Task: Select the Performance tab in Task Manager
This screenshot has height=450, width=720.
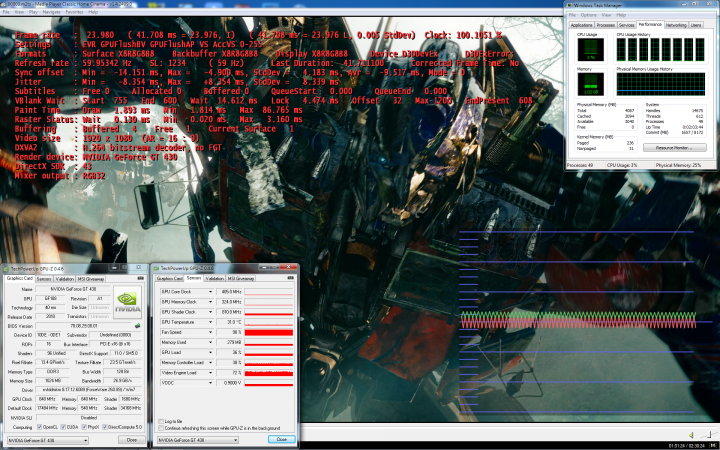Action: tap(650, 24)
